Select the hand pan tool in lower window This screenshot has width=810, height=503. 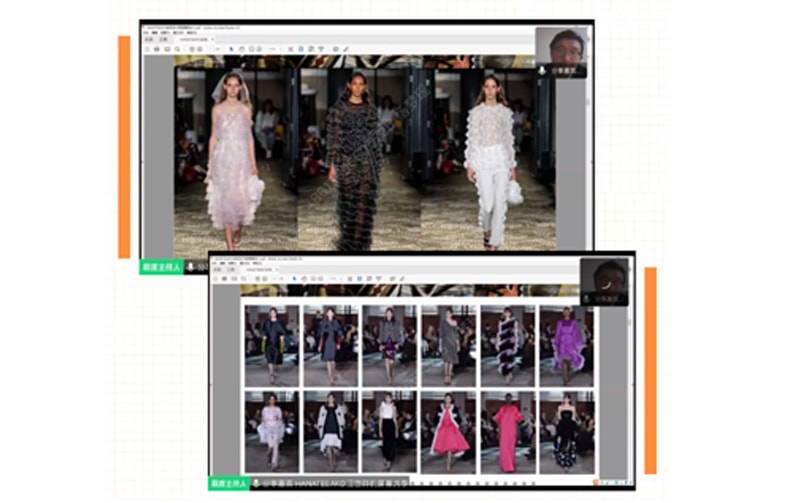coord(304,279)
